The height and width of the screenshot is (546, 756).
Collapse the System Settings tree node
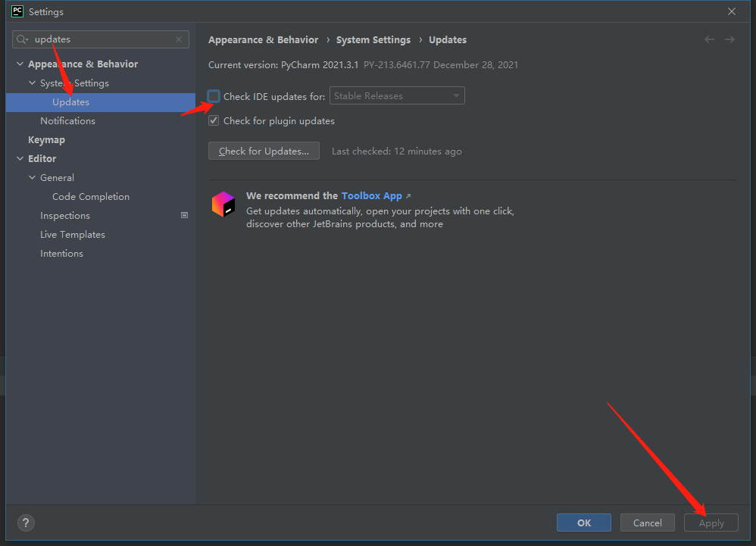tap(33, 83)
